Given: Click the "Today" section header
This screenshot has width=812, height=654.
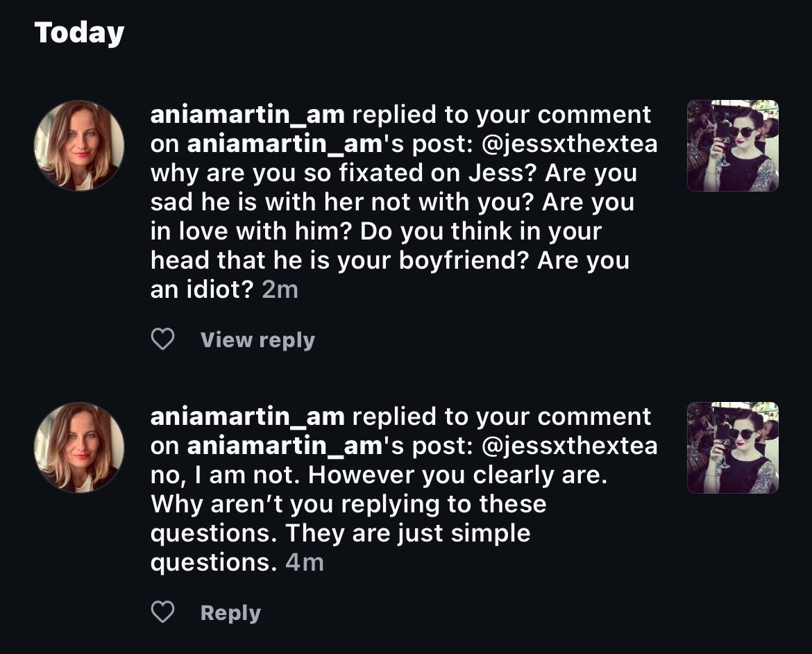Looking at the screenshot, I should coord(79,33).
